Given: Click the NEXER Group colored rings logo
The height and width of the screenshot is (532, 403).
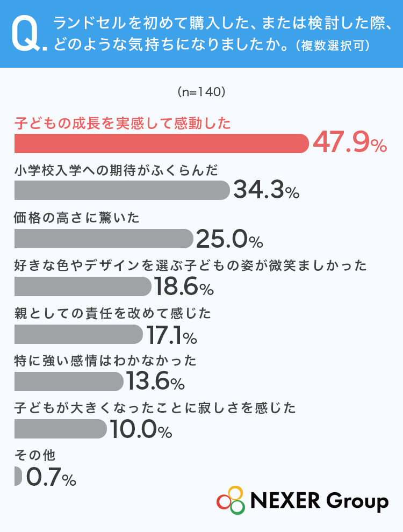Looking at the screenshot, I should pyautogui.click(x=231, y=500).
